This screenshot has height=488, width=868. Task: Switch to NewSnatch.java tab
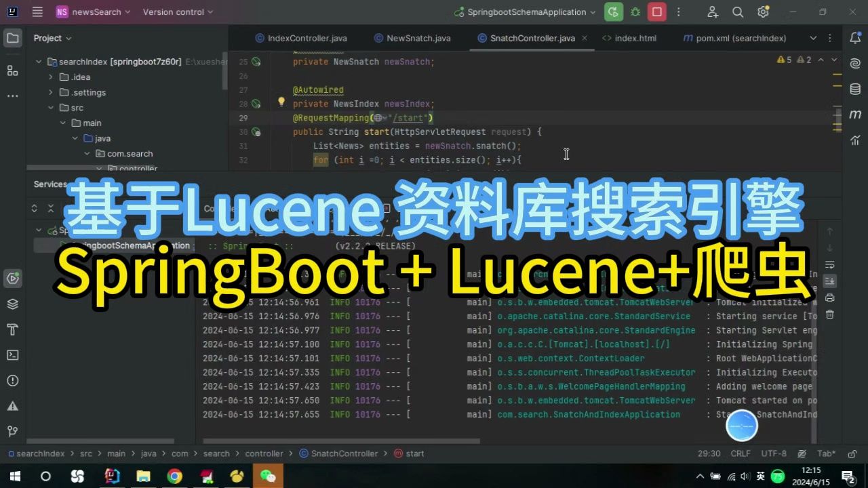(412, 38)
